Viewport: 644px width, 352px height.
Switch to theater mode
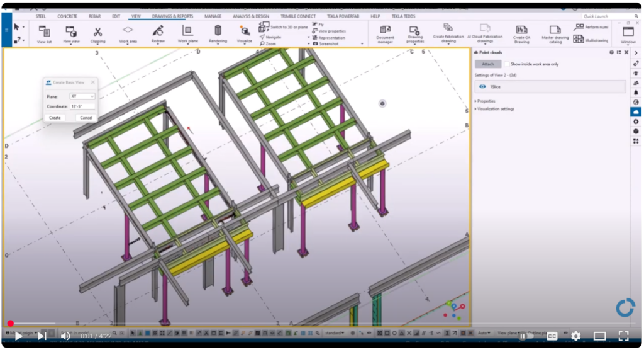coord(599,336)
